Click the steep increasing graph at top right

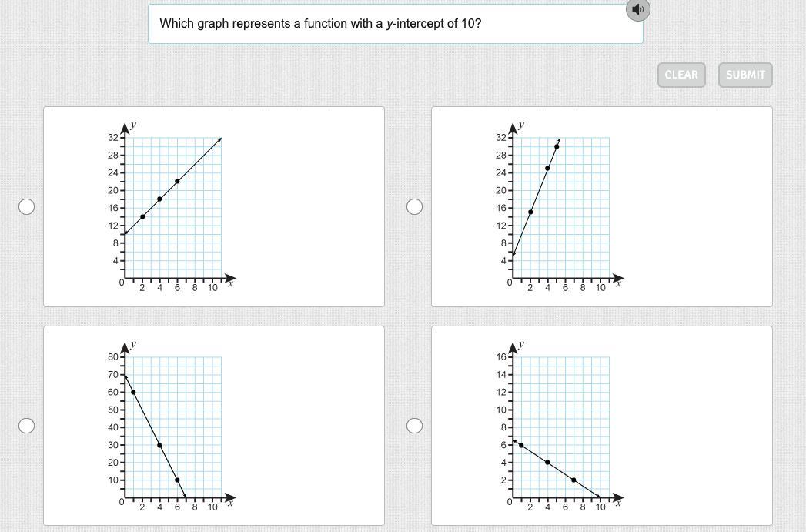coord(564,206)
